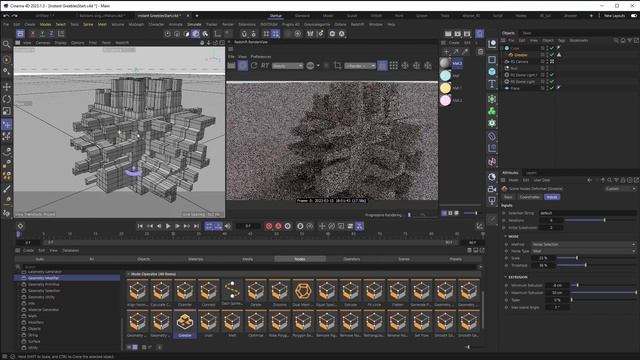Open RenderView Preferences menu

click(261, 56)
